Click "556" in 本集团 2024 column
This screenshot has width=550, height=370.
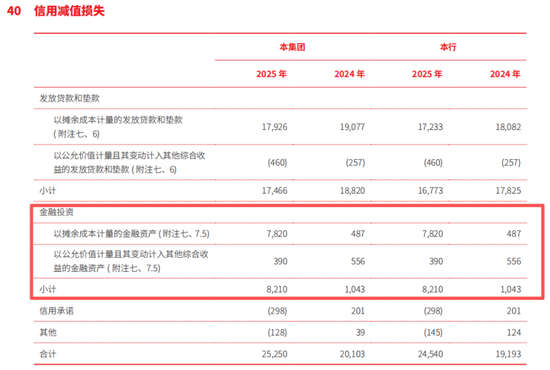point(358,261)
